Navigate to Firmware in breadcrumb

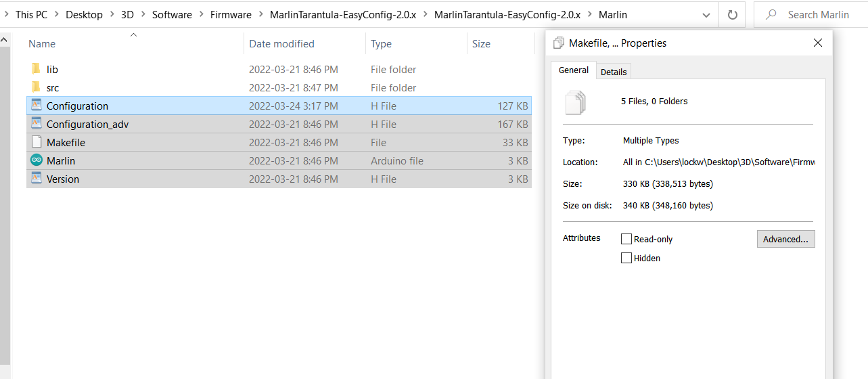(x=231, y=14)
